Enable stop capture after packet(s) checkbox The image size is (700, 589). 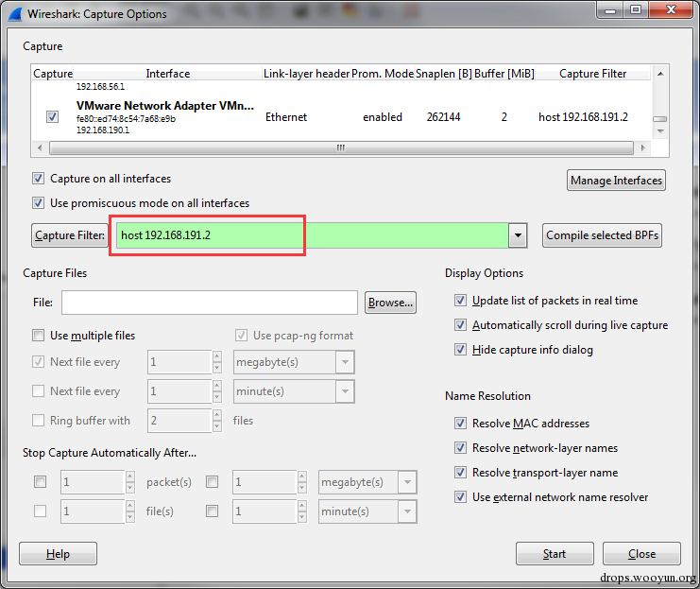tap(41, 482)
